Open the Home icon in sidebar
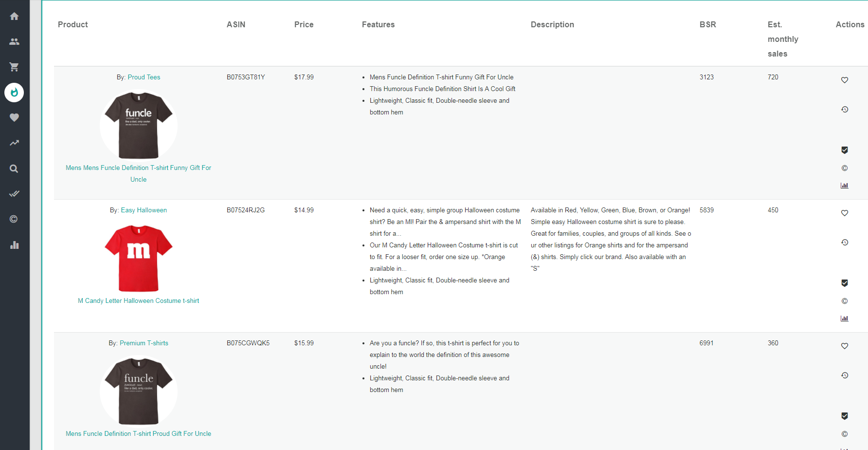The height and width of the screenshot is (450, 868). [14, 16]
